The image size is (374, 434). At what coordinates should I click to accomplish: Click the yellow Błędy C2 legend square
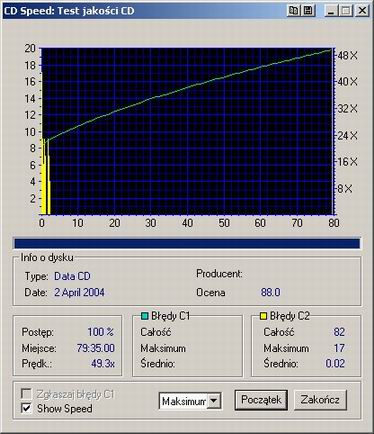(x=263, y=316)
